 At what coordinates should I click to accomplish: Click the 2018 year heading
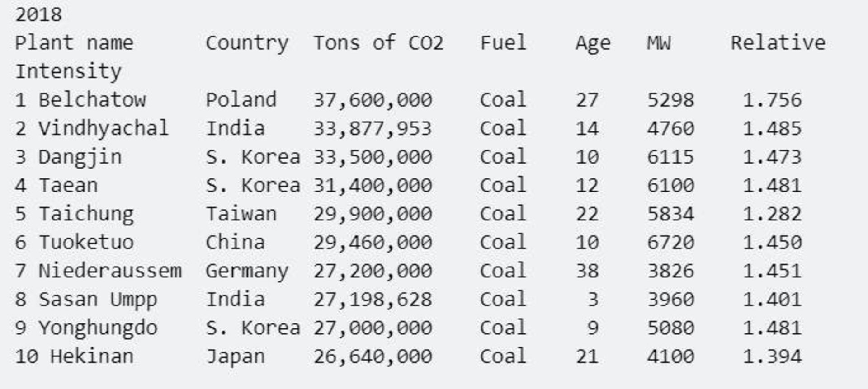38,15
